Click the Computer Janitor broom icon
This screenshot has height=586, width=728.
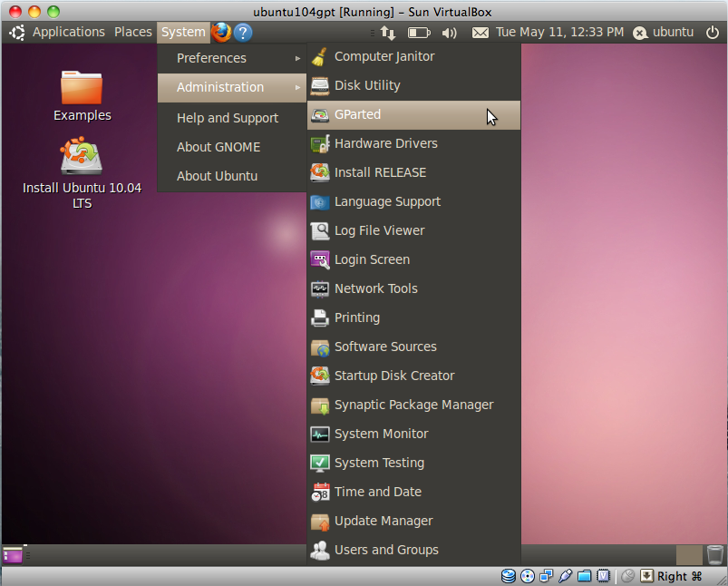point(320,56)
